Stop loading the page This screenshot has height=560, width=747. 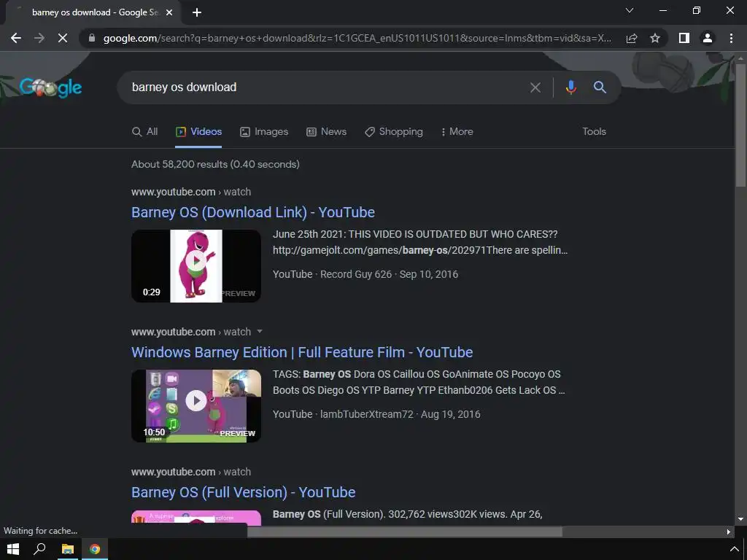pos(63,38)
